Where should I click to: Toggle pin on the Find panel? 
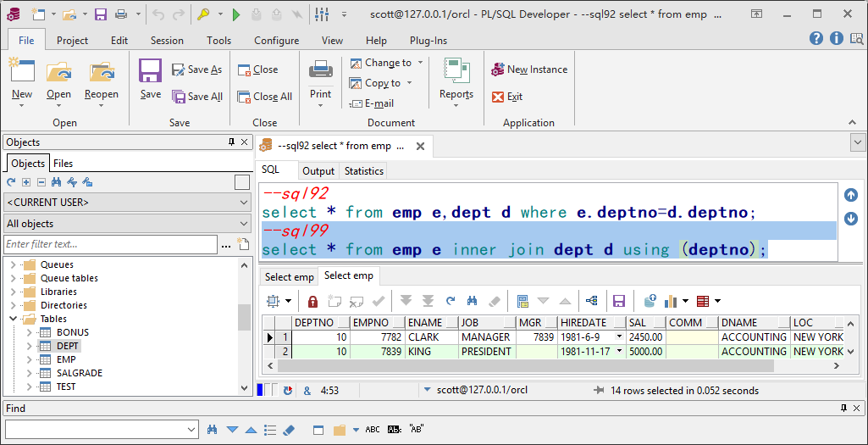(843, 409)
